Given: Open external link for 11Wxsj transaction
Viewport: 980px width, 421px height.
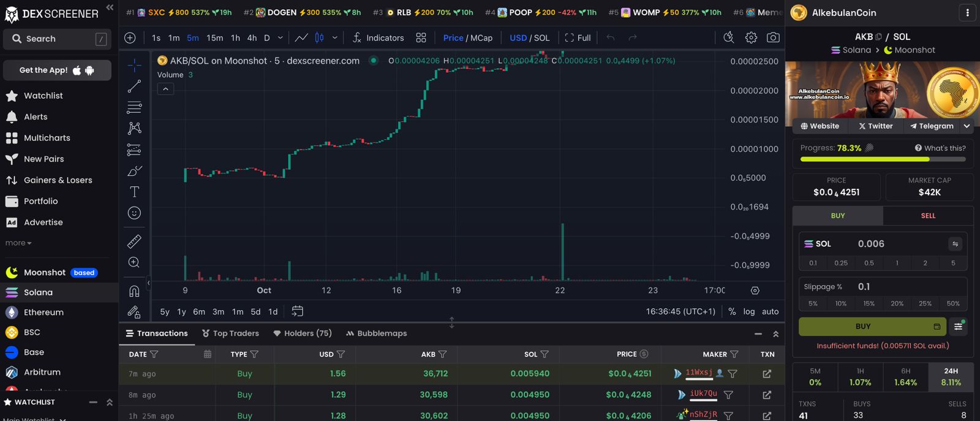Looking at the screenshot, I should 767,374.
